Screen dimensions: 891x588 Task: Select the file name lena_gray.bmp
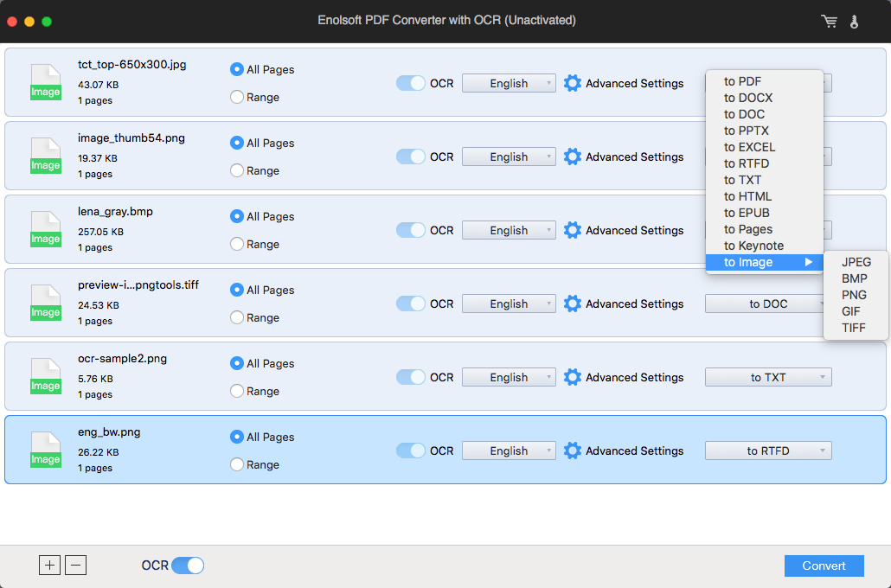[x=115, y=212]
